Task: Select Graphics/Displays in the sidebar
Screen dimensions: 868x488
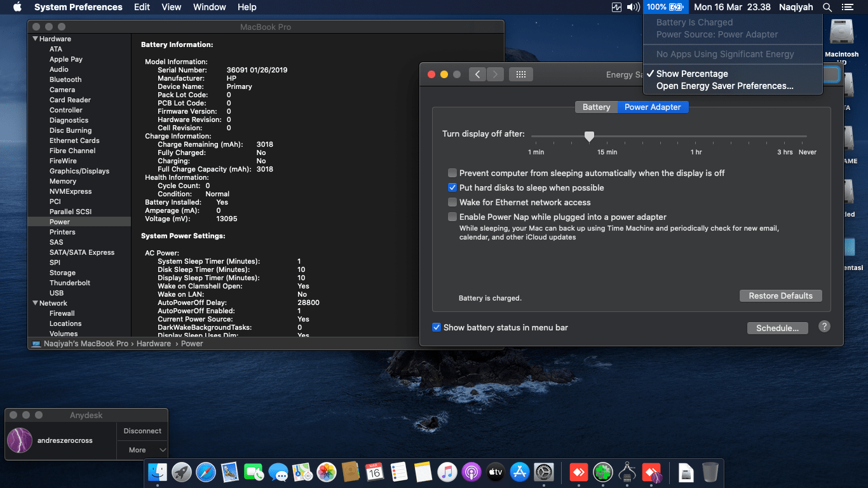Action: click(x=79, y=171)
